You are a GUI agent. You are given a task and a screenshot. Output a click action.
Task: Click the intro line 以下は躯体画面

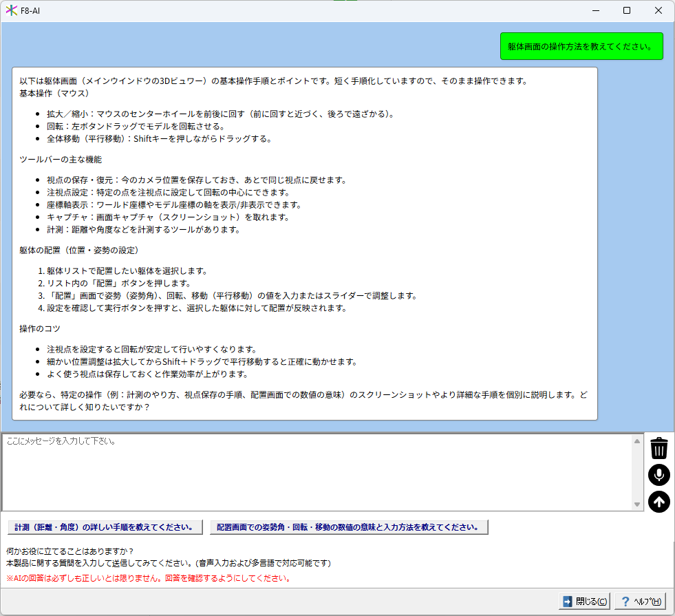coord(274,81)
